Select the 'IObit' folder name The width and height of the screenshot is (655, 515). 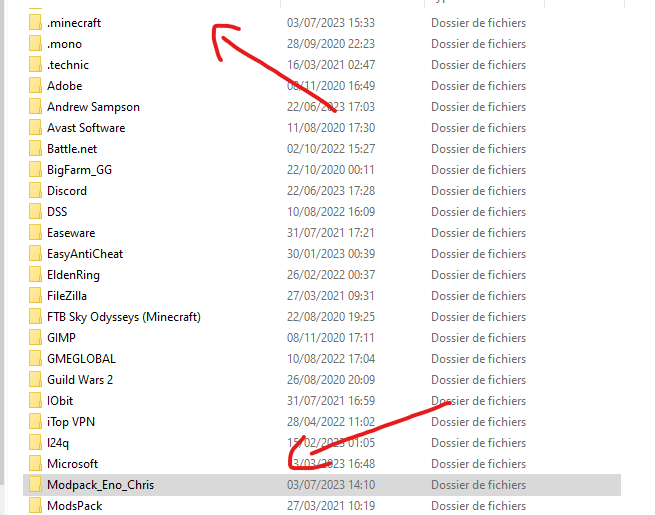60,401
